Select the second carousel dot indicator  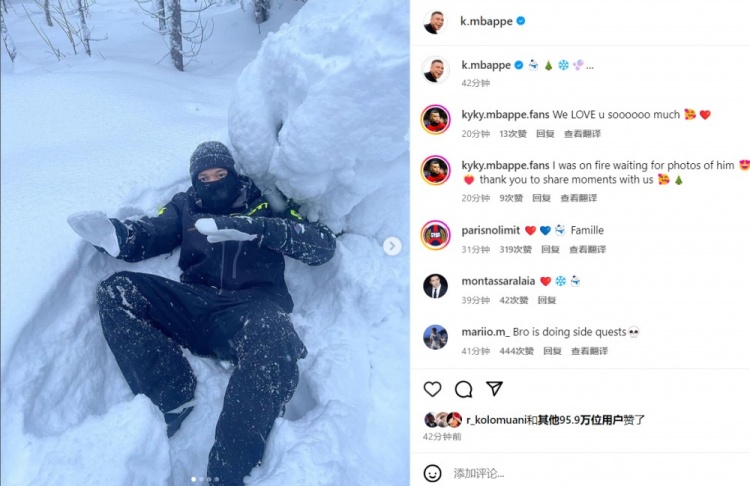tap(201, 479)
